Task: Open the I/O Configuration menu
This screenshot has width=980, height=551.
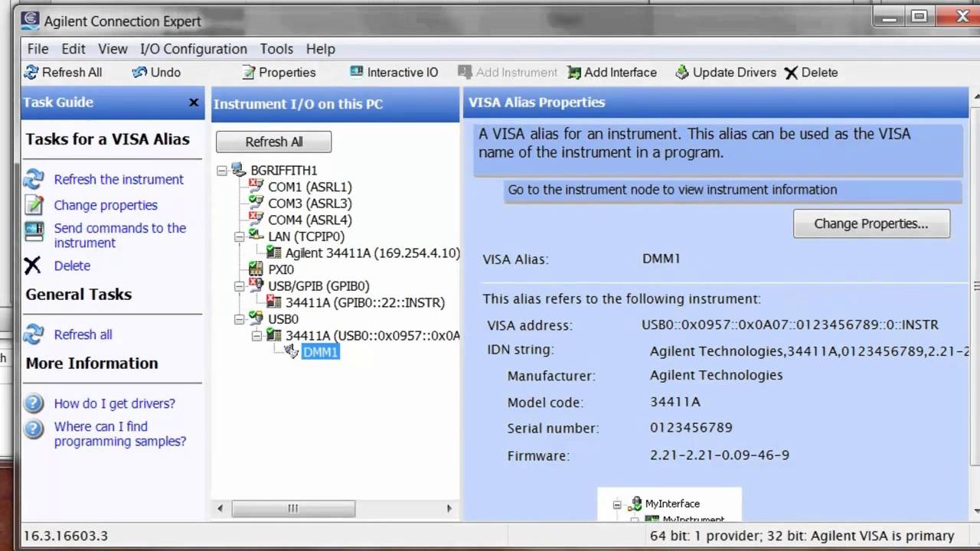Action: point(194,48)
